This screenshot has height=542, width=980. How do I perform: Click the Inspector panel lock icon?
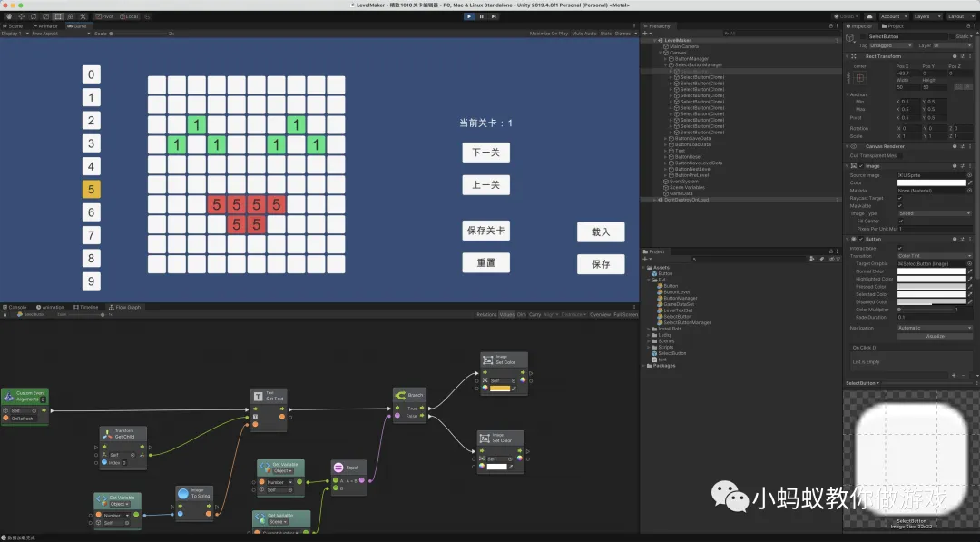click(967, 26)
